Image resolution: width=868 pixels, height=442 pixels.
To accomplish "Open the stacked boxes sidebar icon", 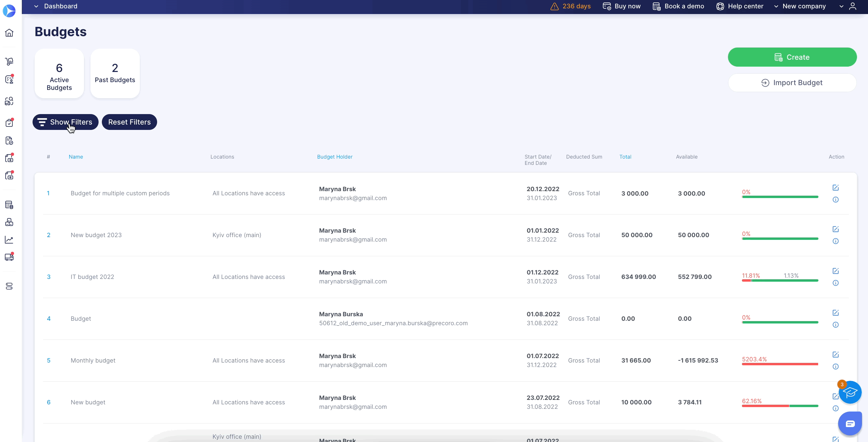I will tap(9, 222).
